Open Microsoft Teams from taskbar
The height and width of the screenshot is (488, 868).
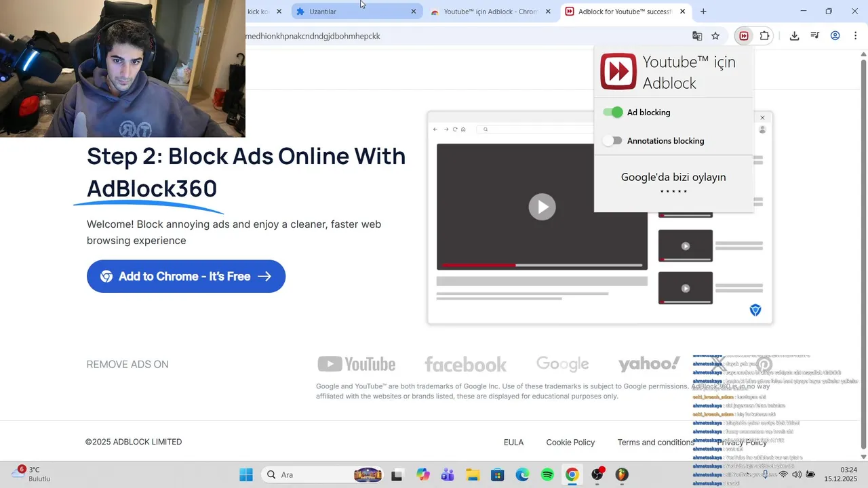pyautogui.click(x=448, y=474)
